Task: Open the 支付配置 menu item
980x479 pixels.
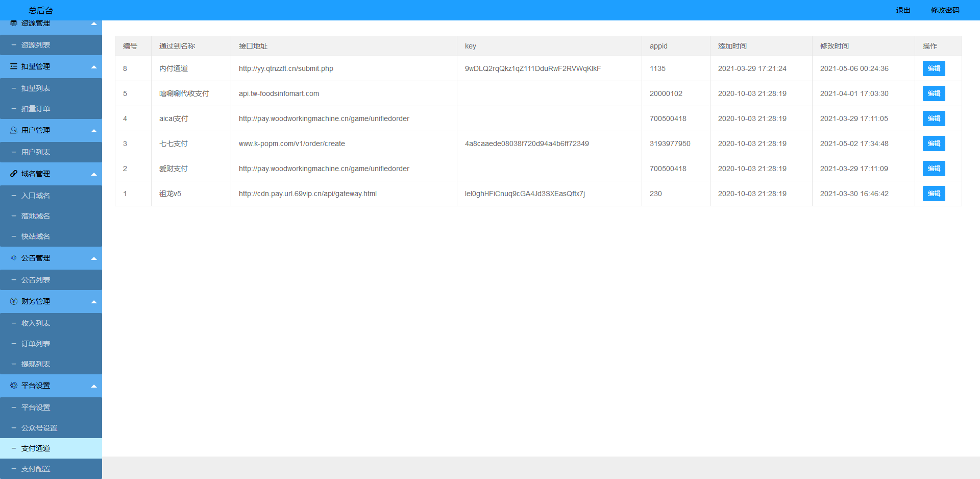Action: pyautogui.click(x=36, y=469)
